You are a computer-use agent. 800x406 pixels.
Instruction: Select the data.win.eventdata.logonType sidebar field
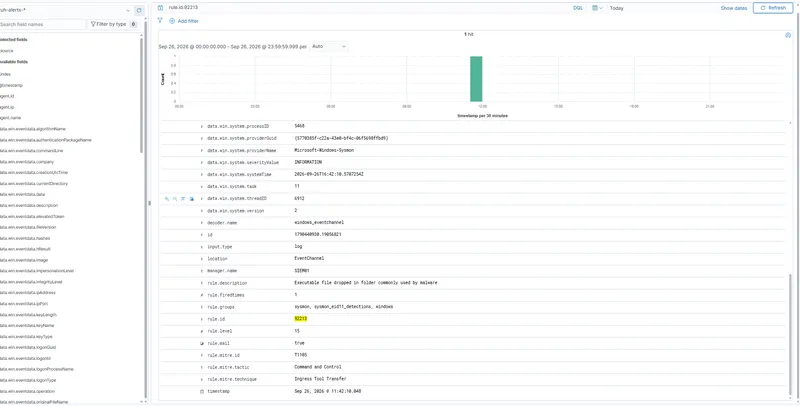(28, 380)
